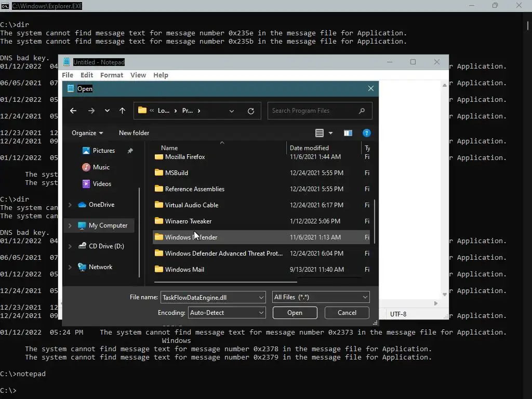Create a New folder
The width and height of the screenshot is (532, 399).
134,133
